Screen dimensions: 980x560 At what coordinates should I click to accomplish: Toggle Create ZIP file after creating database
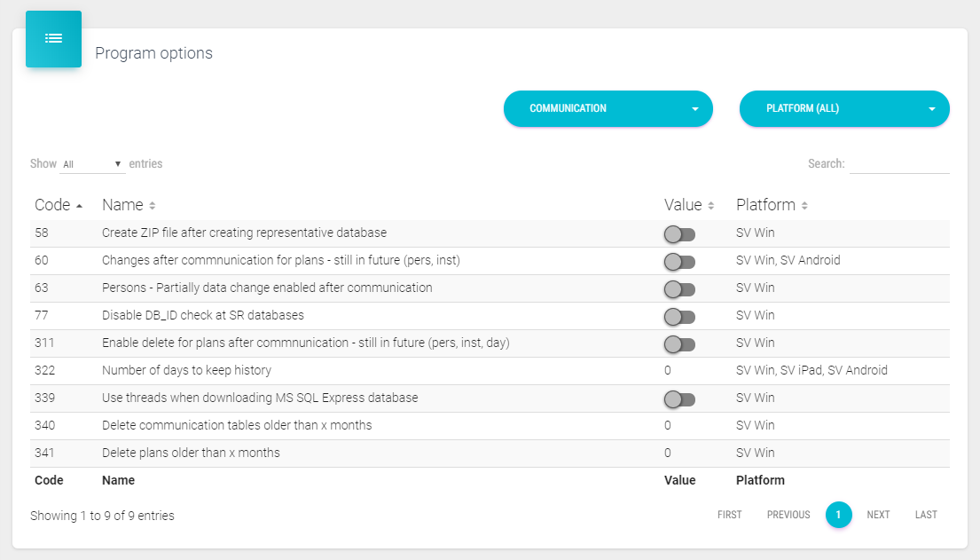click(679, 234)
